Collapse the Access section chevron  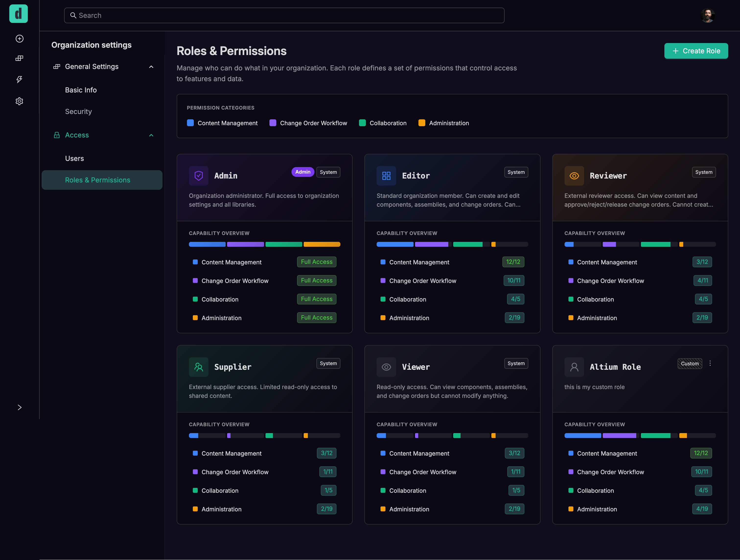click(x=151, y=135)
